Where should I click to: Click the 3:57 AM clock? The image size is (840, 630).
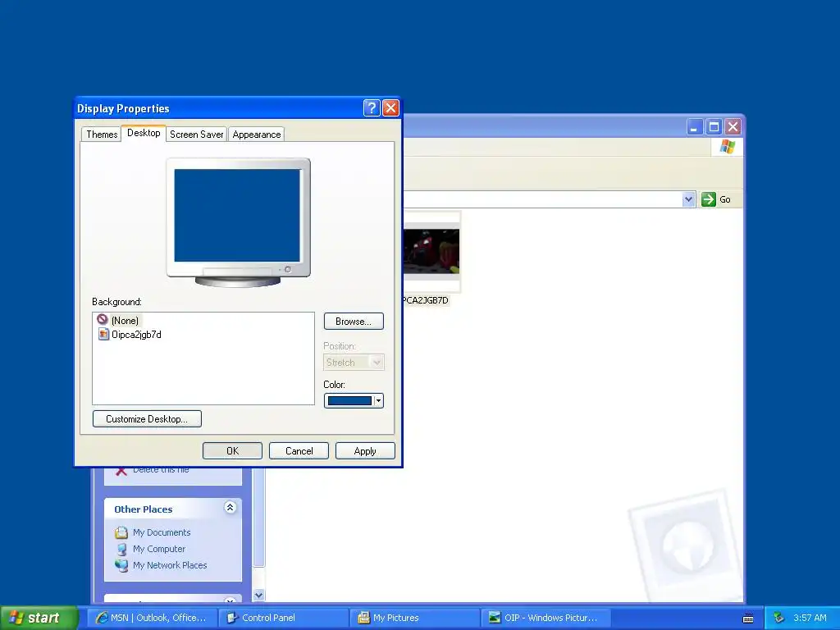(x=810, y=618)
